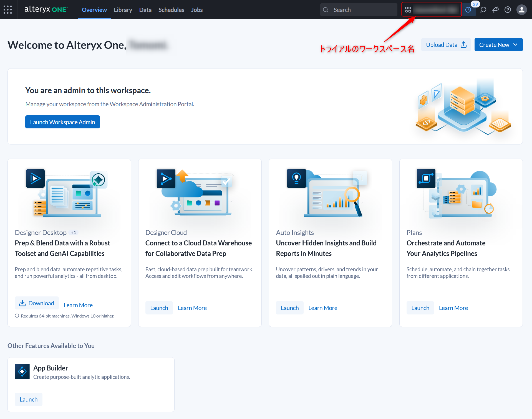532x419 pixels.
Task: Click the search magnifier icon
Action: click(x=326, y=10)
